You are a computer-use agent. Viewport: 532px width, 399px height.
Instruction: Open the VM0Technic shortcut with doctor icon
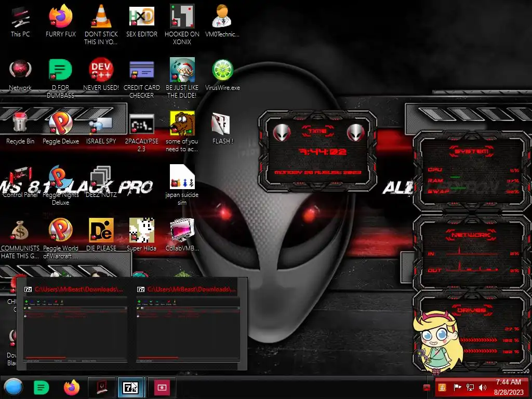point(222,21)
